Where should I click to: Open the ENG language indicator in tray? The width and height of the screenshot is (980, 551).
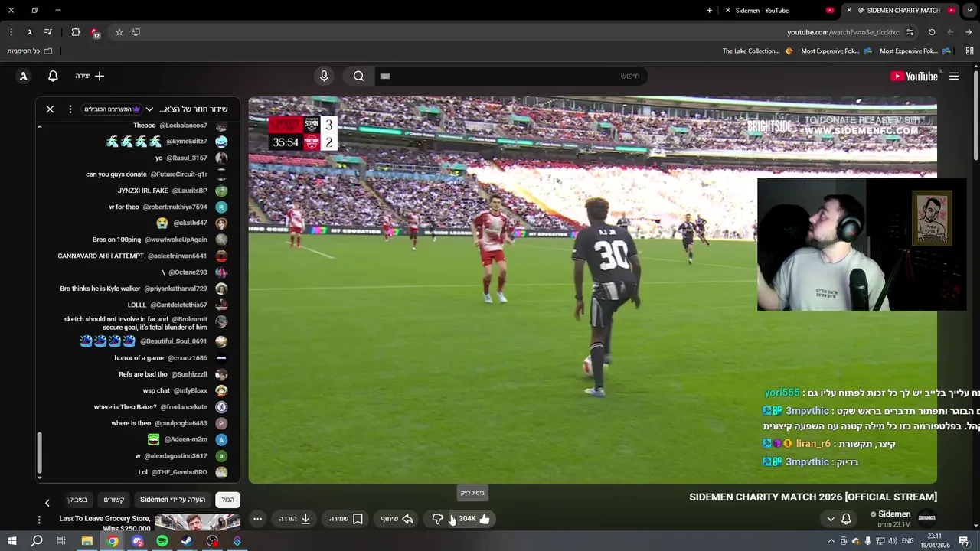coord(908,541)
